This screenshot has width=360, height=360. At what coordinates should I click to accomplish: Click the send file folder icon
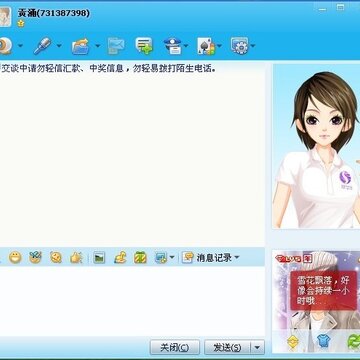(x=80, y=46)
